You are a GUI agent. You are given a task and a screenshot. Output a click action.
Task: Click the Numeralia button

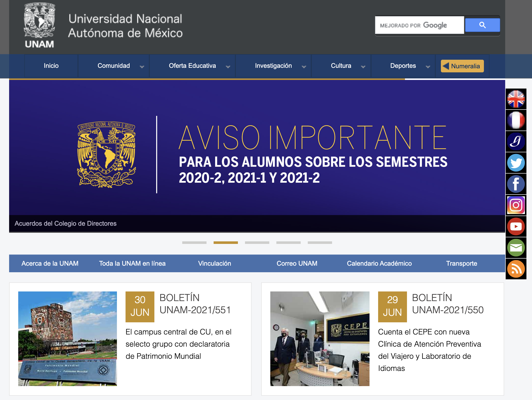[462, 66]
